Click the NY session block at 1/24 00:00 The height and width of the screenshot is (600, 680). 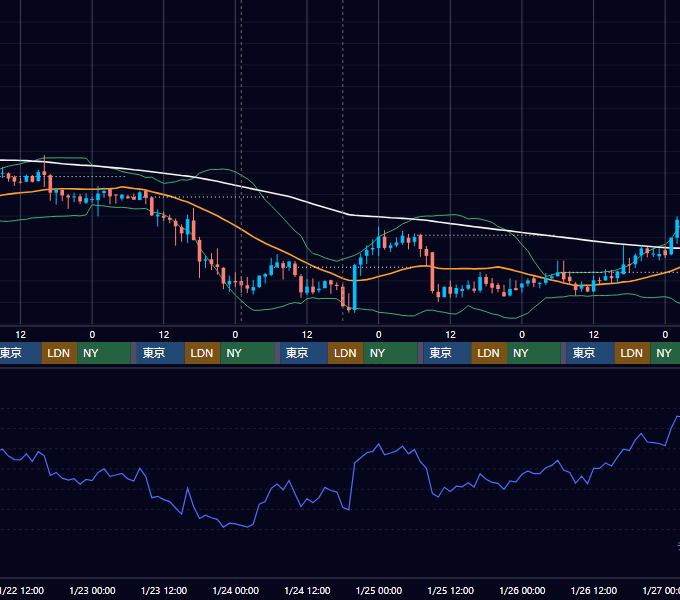pyautogui.click(x=247, y=353)
